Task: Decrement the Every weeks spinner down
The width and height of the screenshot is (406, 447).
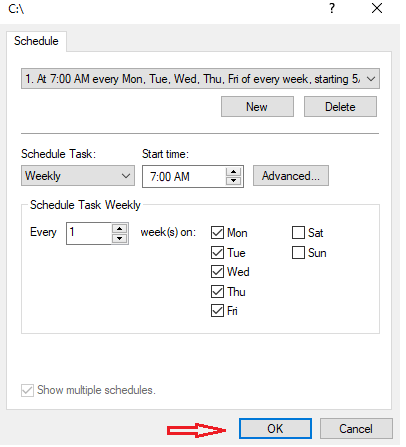Action: [x=120, y=238]
